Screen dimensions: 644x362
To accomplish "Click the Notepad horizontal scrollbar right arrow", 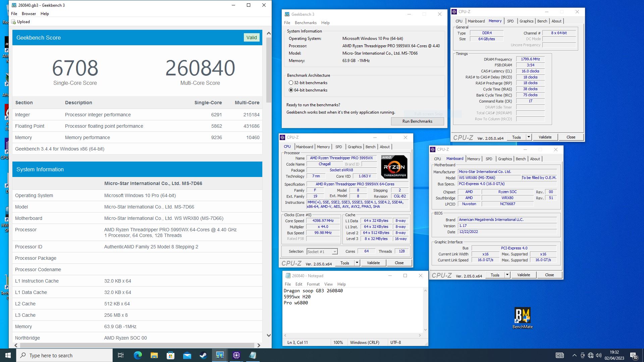I will tap(420, 335).
